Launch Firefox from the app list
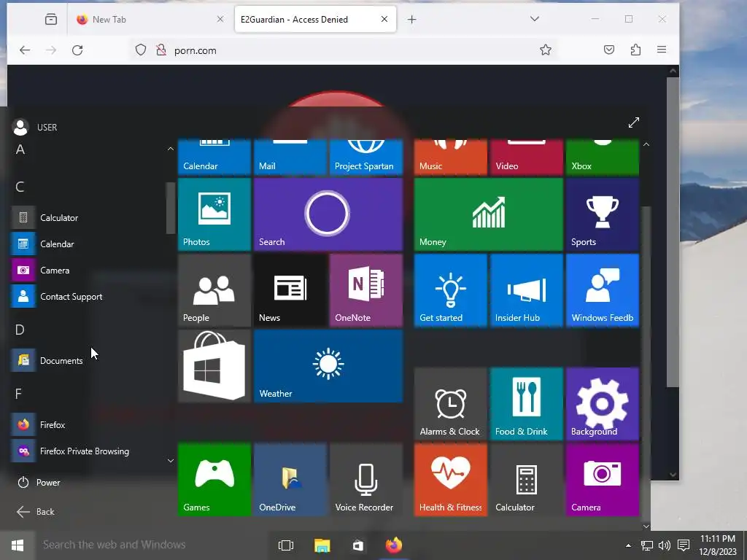Image resolution: width=747 pixels, height=560 pixels. coord(88,425)
